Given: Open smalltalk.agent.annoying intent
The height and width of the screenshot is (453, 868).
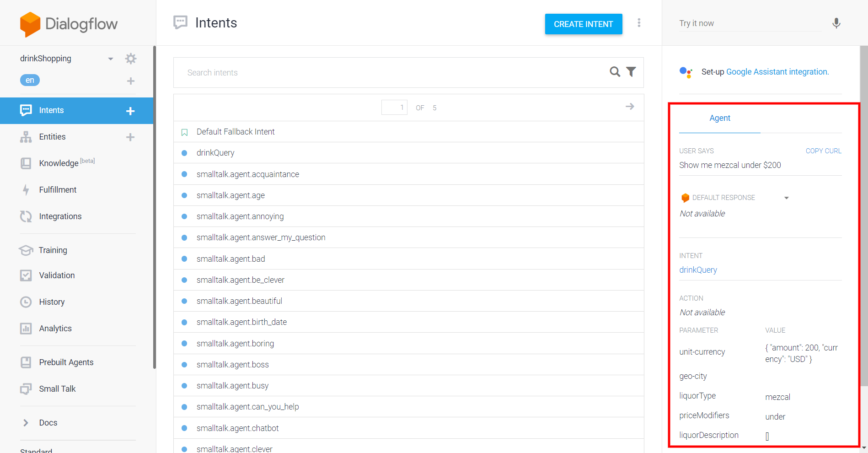Looking at the screenshot, I should [x=409, y=216].
